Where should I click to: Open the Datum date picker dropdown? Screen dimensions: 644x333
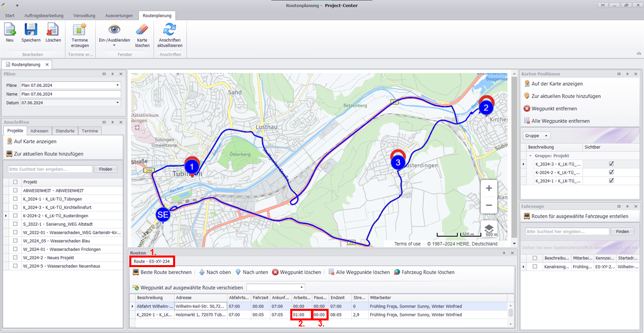(x=117, y=103)
